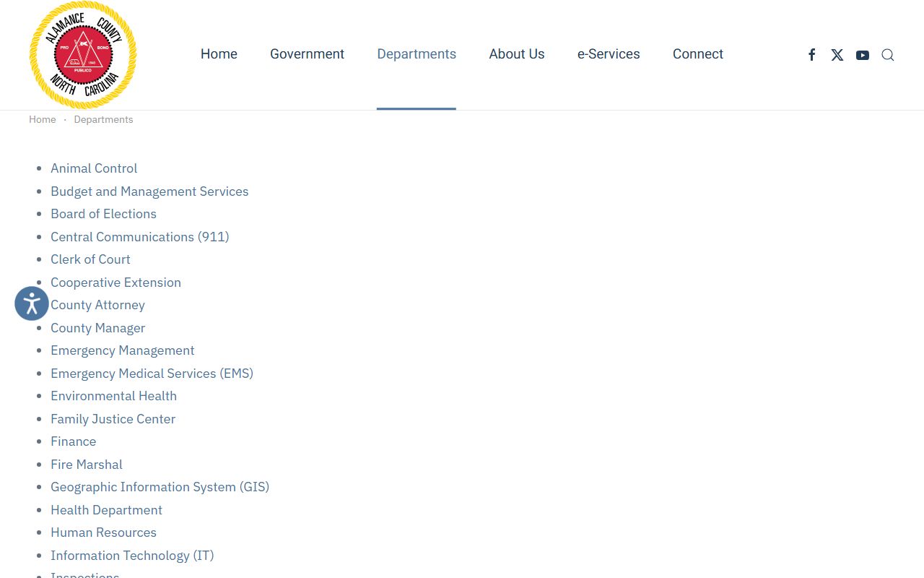
Task: Open Central Communications (911) link
Action: (139, 237)
